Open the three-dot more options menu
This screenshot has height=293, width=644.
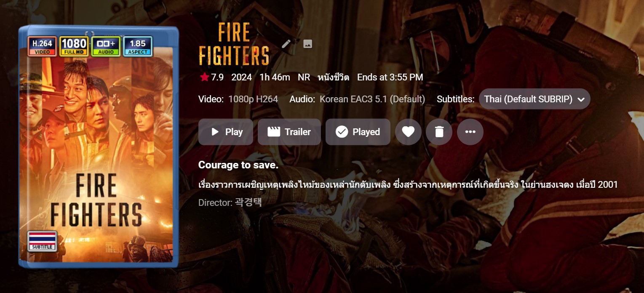click(470, 132)
